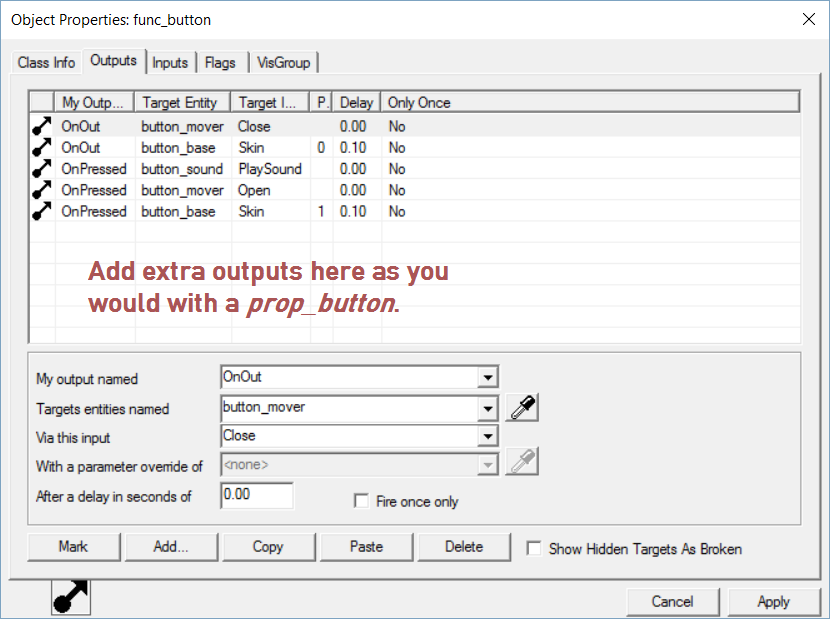This screenshot has height=619, width=830.
Task: Click Add... to create output
Action: (x=171, y=546)
